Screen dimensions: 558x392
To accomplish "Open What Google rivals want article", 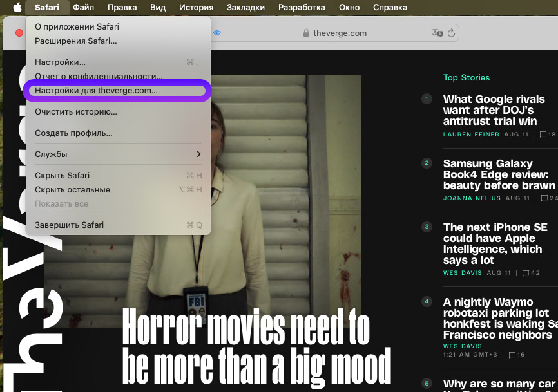I will point(494,110).
